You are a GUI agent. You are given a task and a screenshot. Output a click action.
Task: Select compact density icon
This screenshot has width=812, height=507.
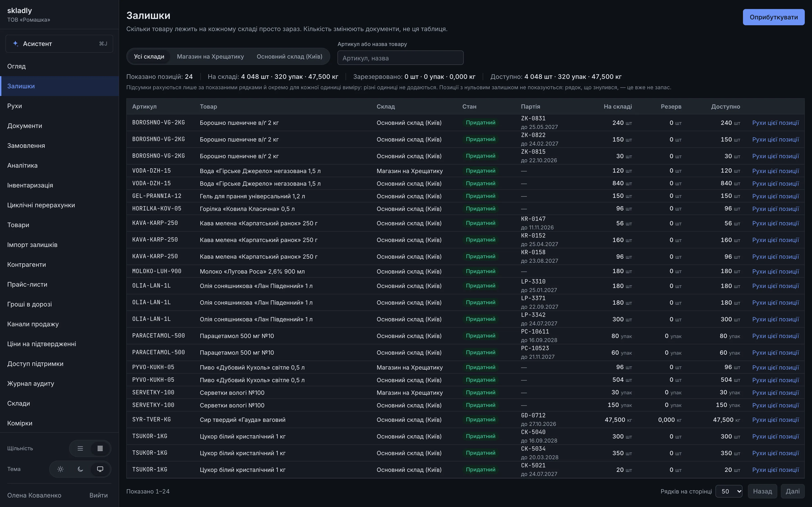100,448
